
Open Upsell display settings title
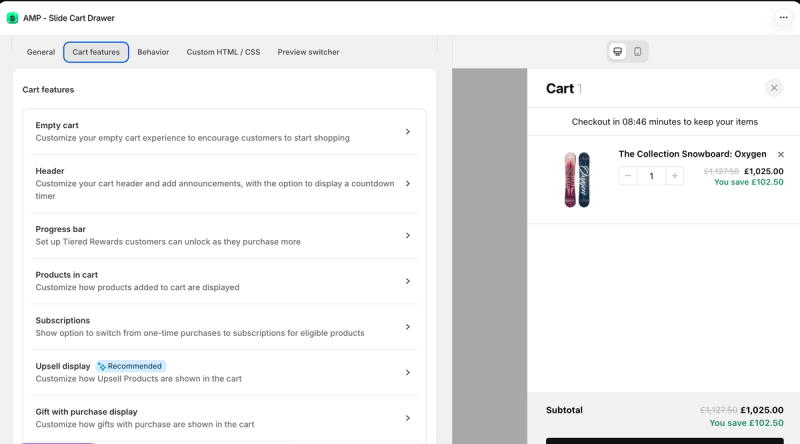click(x=63, y=366)
